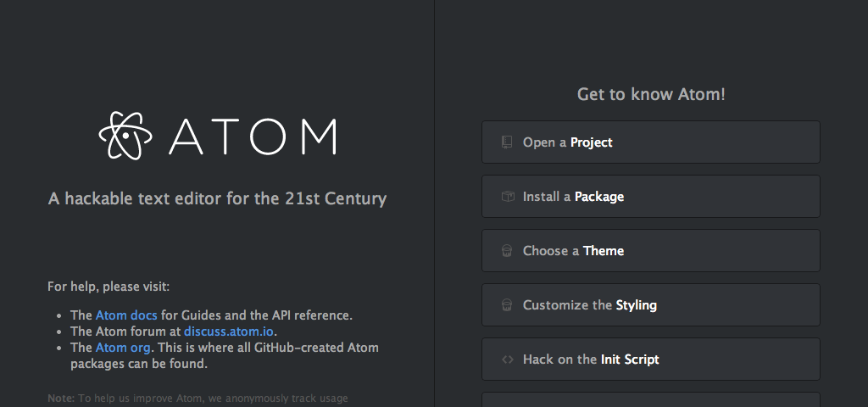The image size is (868, 407).
Task: Open the Atom docs link
Action: coord(126,315)
